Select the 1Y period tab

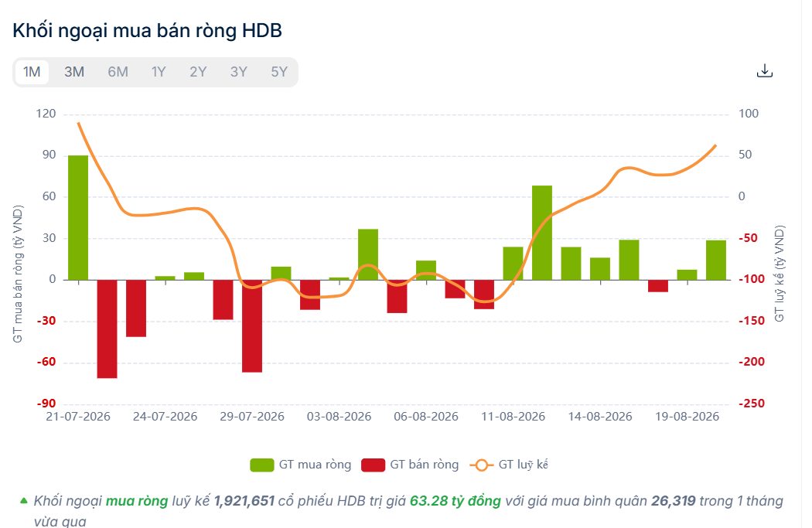click(x=158, y=72)
